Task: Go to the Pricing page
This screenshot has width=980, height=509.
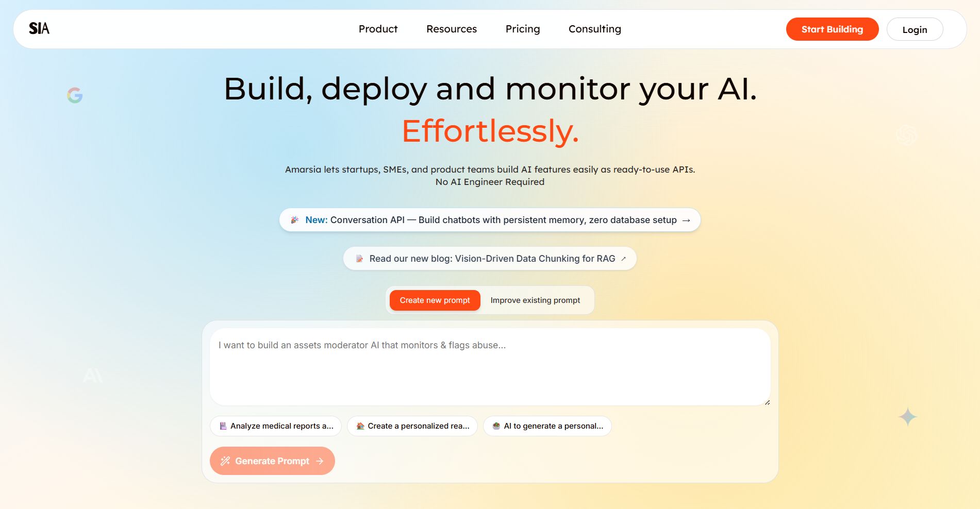Action: [522, 29]
